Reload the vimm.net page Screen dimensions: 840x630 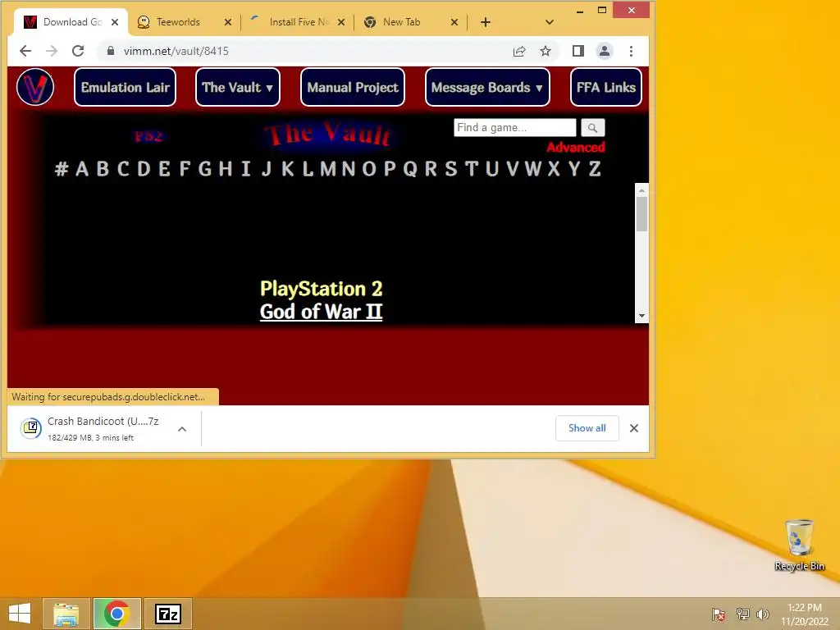(x=78, y=51)
